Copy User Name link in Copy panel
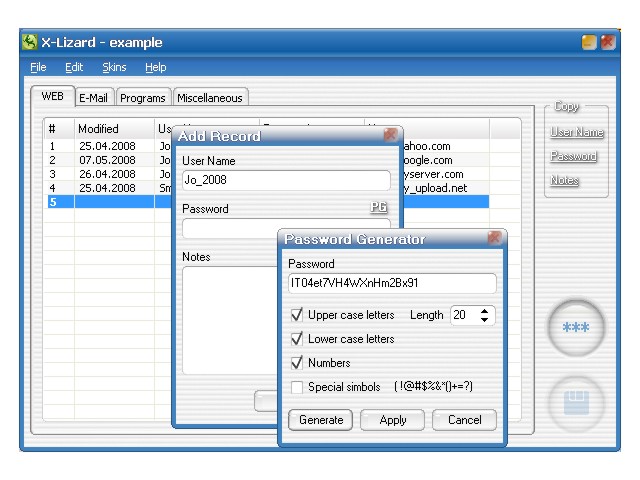This screenshot has height=480, width=640. tap(577, 132)
